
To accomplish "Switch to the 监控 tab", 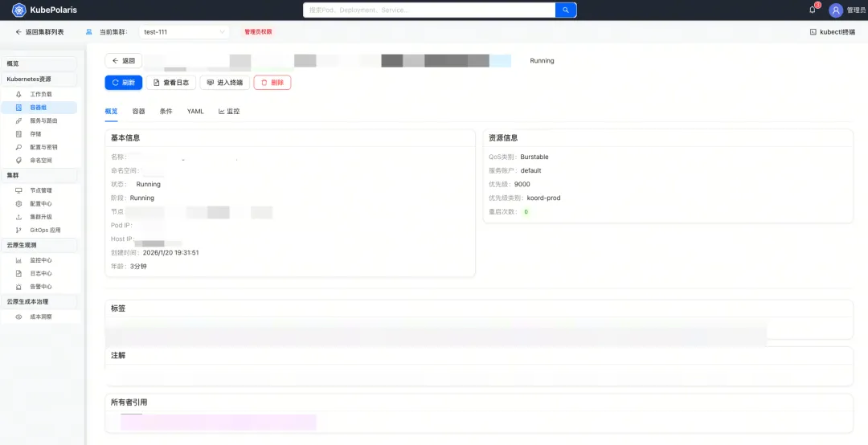I will click(x=229, y=111).
